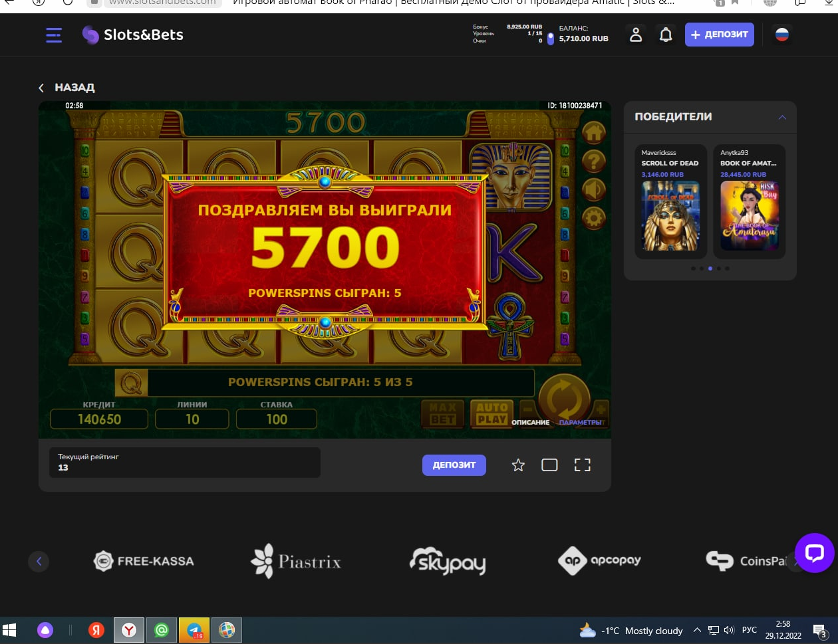Open the Scroll of Dead winner thumbnail

670,215
